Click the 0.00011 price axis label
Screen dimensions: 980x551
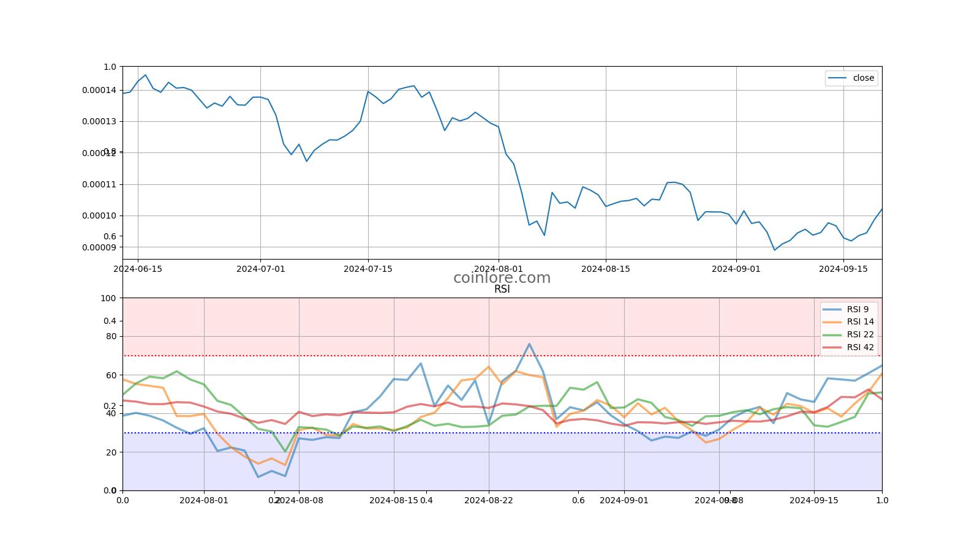(x=99, y=184)
